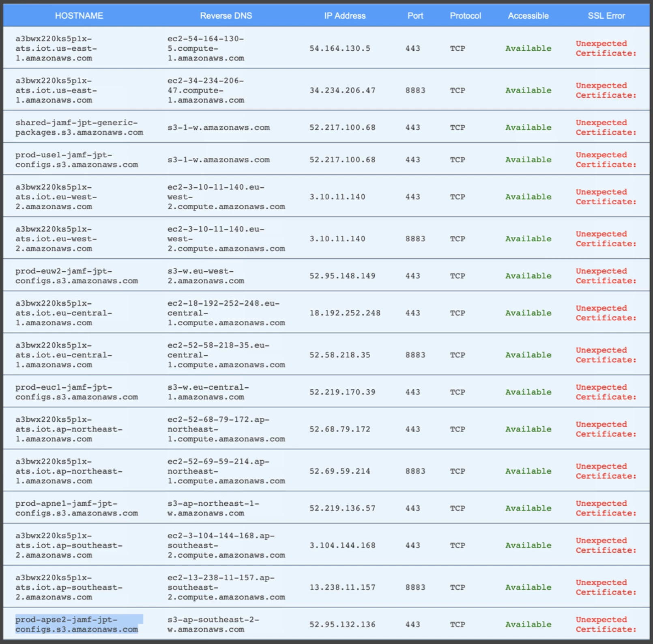This screenshot has width=653, height=644.
Task: Click reverse DNS ec2-34-234-206-47.compute-1
Action: 206,90
